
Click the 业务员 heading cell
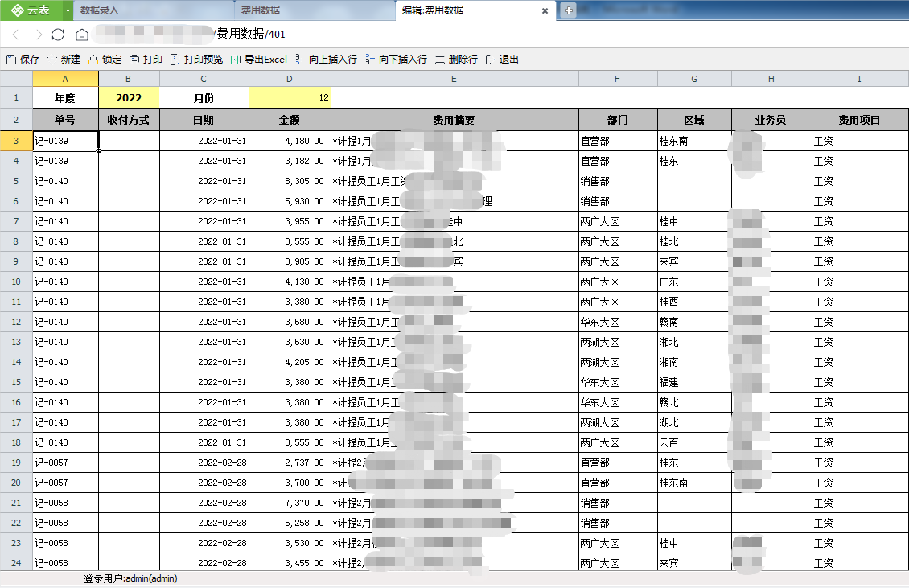pos(771,120)
